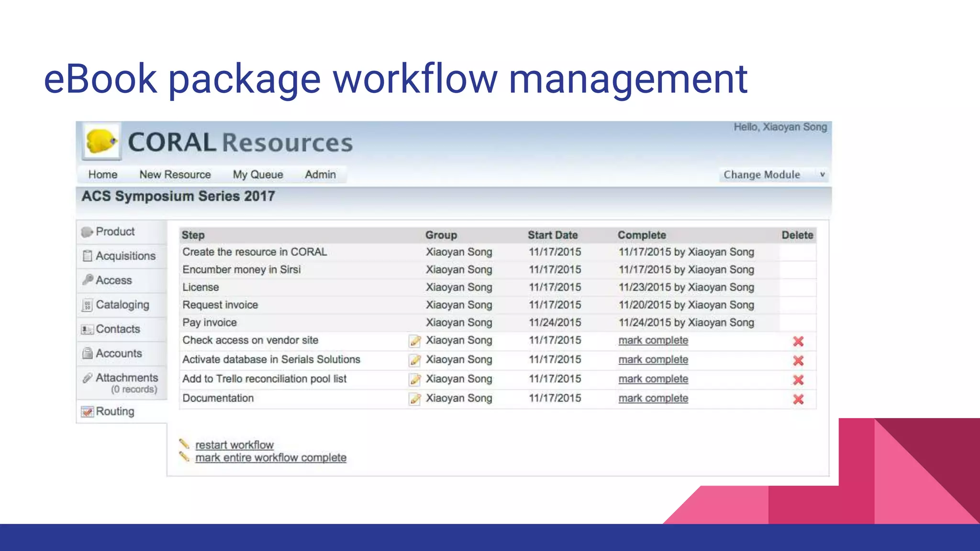Click the Contacts card icon
The height and width of the screenshot is (551, 980).
88,330
